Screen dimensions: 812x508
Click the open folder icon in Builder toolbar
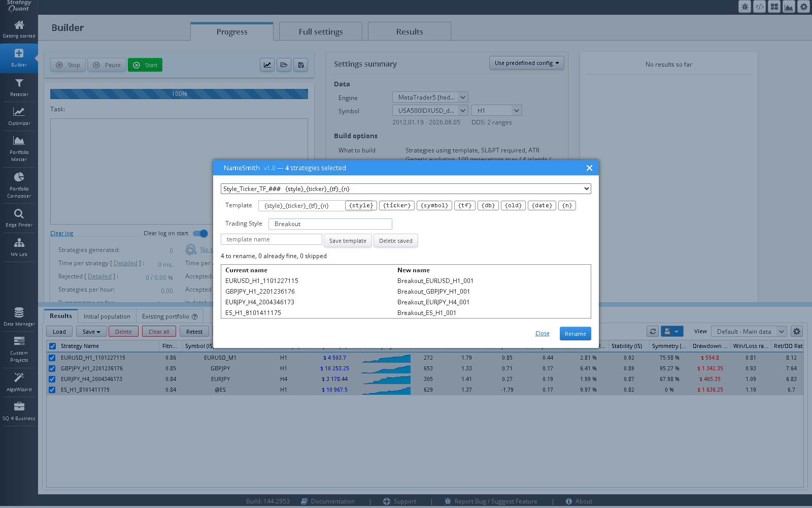(x=284, y=65)
